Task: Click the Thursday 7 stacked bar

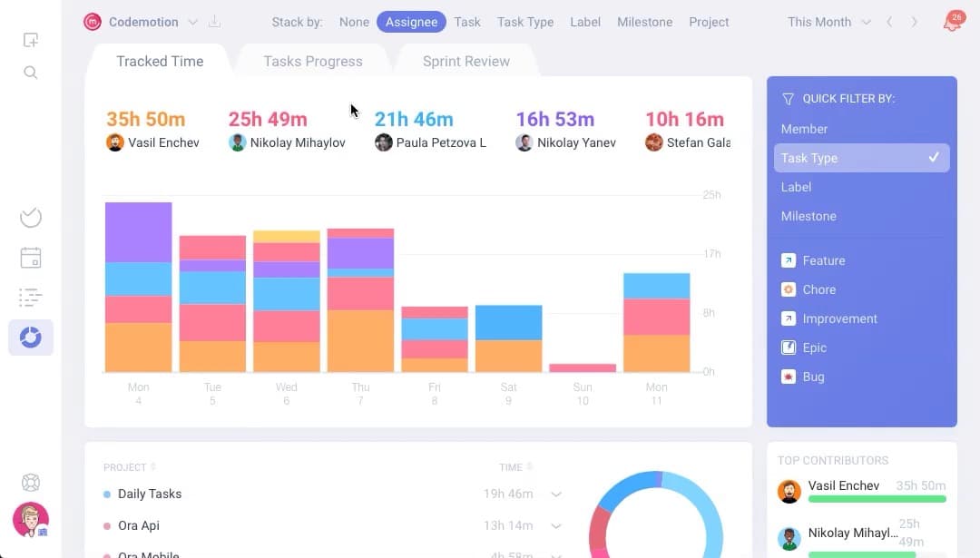Action: [360, 300]
